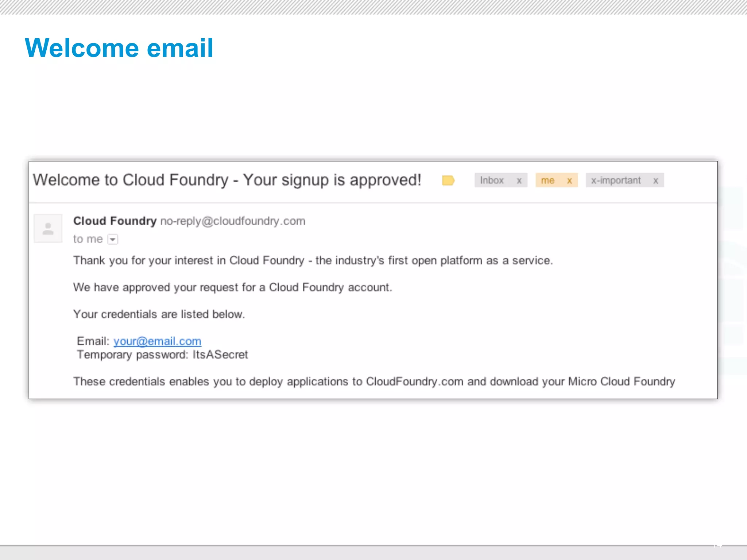Click the Cloud Foundry sender name
Image resolution: width=747 pixels, height=560 pixels.
tap(115, 221)
